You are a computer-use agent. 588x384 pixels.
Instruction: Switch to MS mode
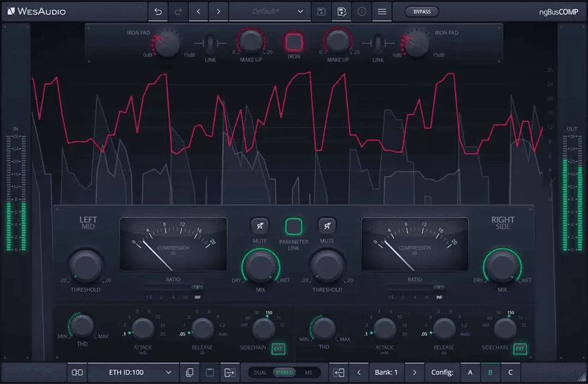pyautogui.click(x=308, y=372)
